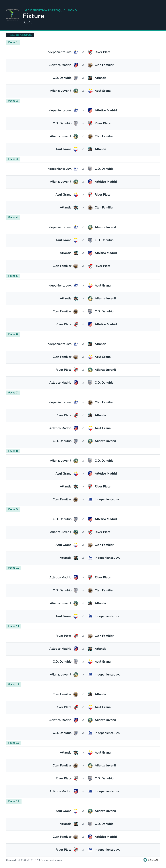
Task: Click Clan Familiar crest in Fecha 7
Action: 90,402
